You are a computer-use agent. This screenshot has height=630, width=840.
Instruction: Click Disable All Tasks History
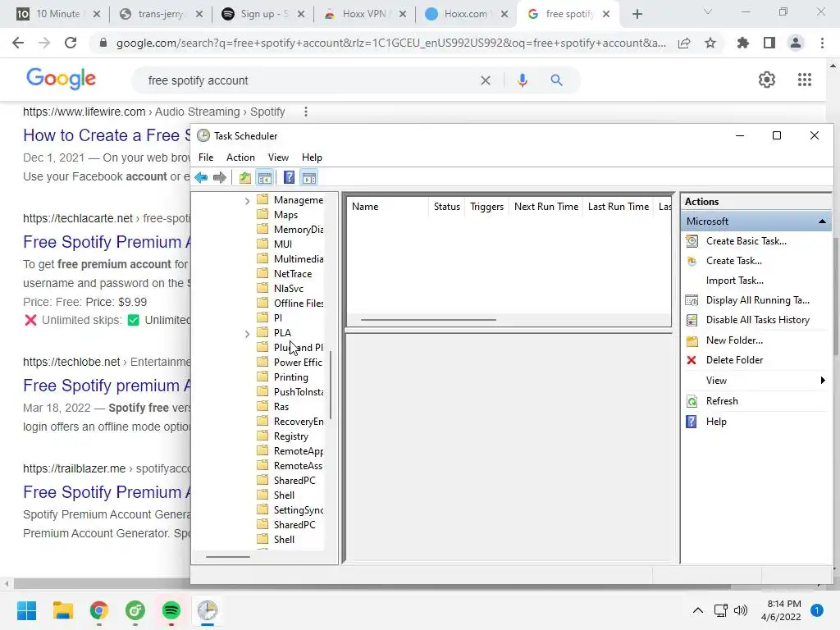(x=757, y=320)
